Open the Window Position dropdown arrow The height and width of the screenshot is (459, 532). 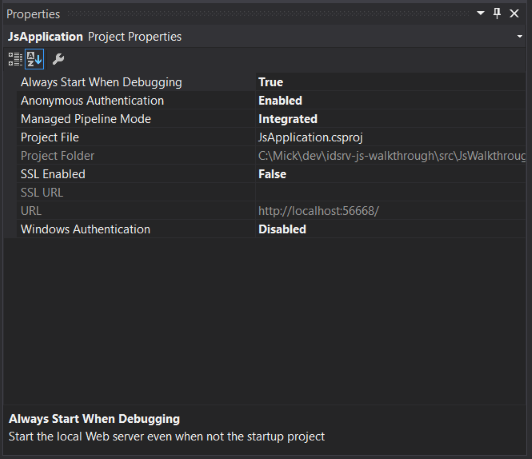coord(480,13)
